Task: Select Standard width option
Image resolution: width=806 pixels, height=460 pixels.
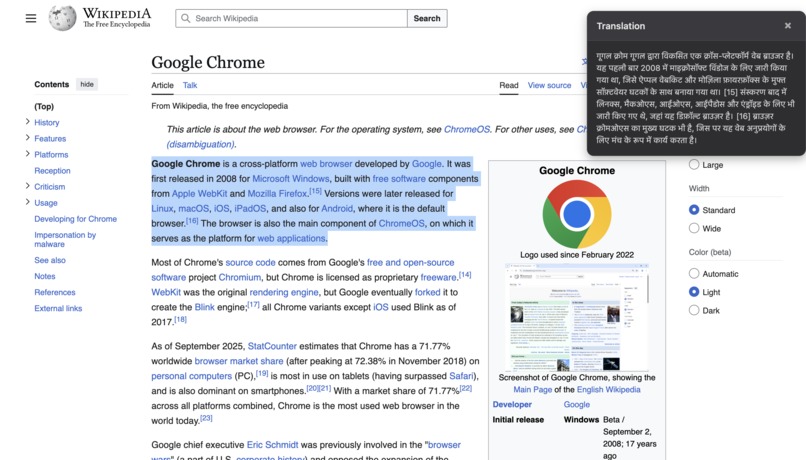Action: pyautogui.click(x=694, y=210)
